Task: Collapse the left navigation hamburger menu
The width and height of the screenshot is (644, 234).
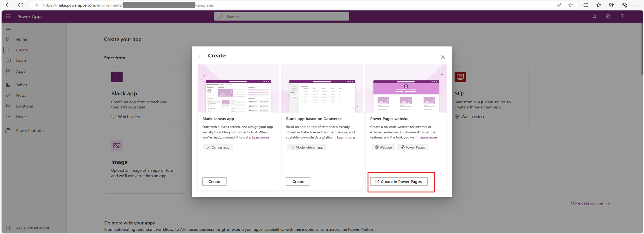Action: coord(8,28)
